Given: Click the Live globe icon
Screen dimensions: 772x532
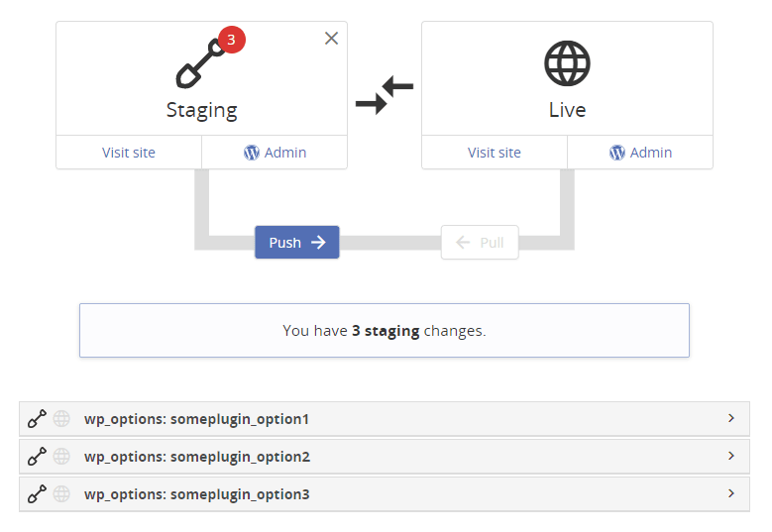Looking at the screenshot, I should point(567,64).
